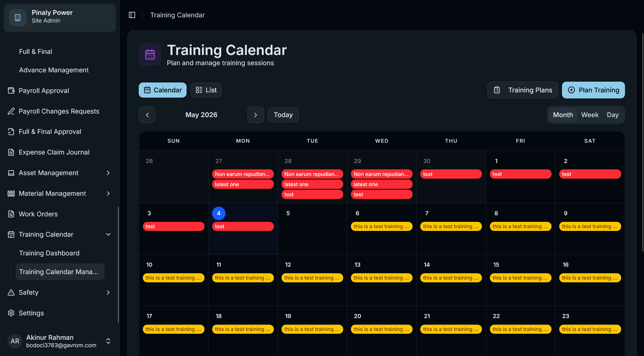The height and width of the screenshot is (356, 644).
Task: Click the Training Calendar sidebar calendar icon
Action: (11, 234)
